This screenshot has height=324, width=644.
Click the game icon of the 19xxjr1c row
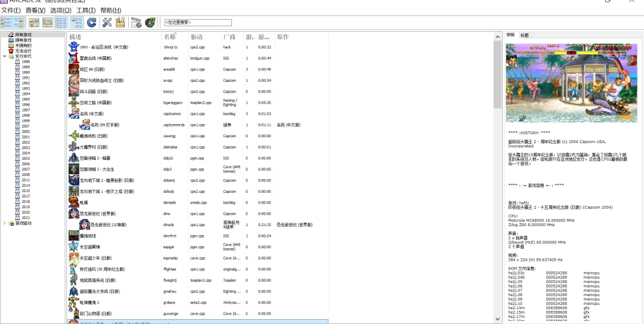click(x=74, y=47)
